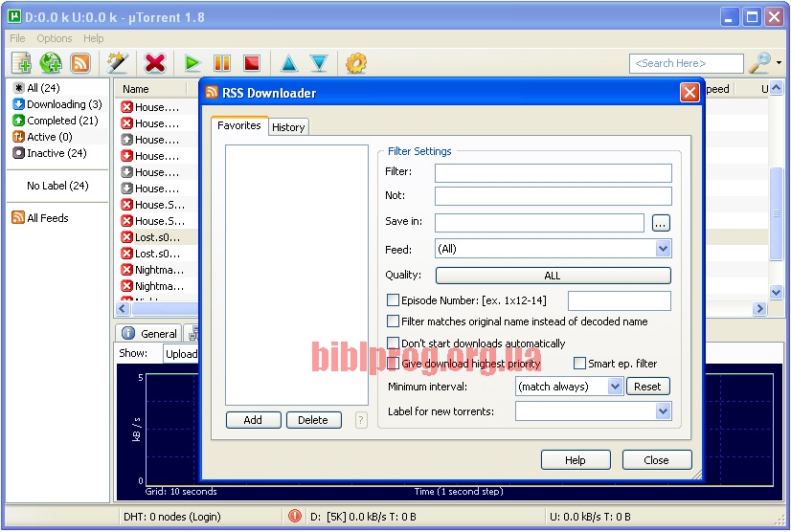This screenshot has height=532, width=791.
Task: Select the Downloading (3) category
Action: coord(57,104)
